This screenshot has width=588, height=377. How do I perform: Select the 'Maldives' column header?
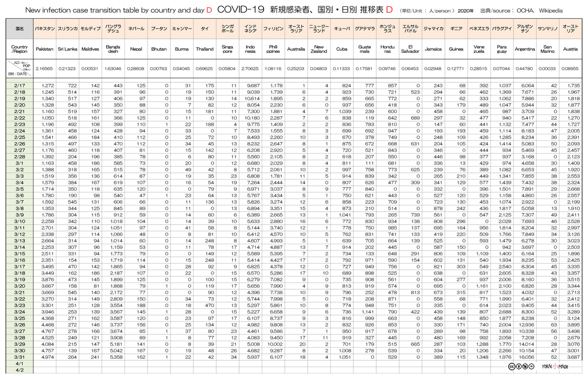(x=90, y=50)
